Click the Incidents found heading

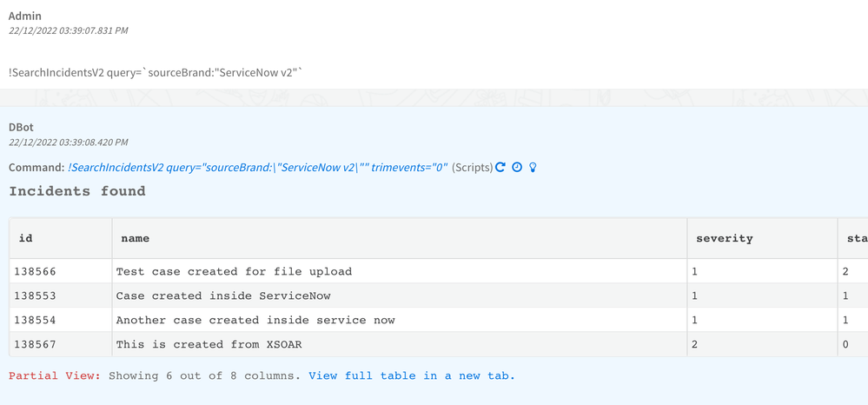pos(77,191)
